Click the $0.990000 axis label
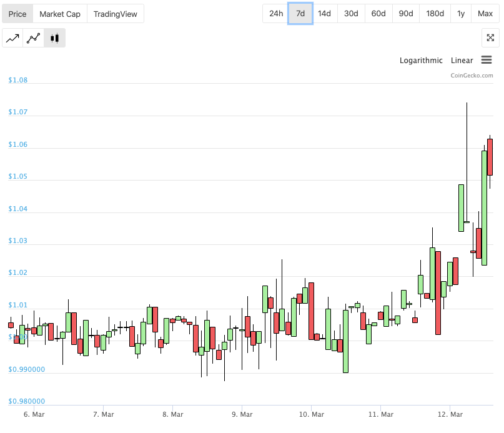This screenshot has width=504, height=433. coord(27,369)
